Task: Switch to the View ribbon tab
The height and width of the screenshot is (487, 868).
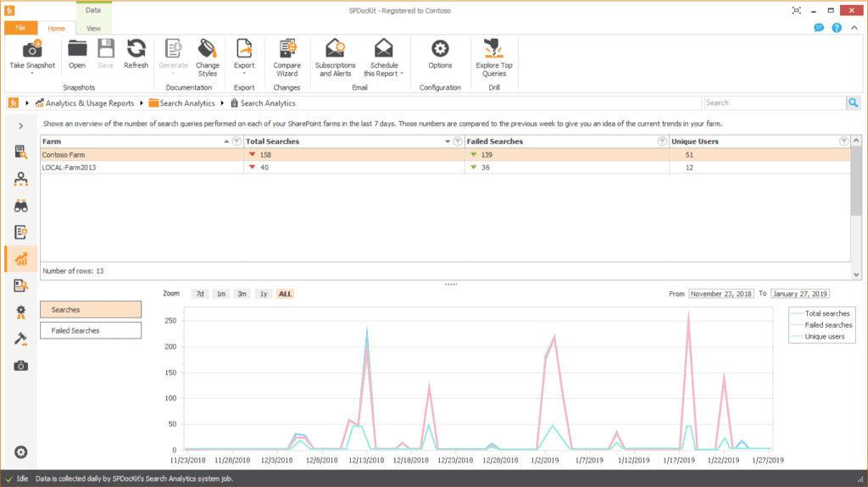Action: tap(93, 28)
